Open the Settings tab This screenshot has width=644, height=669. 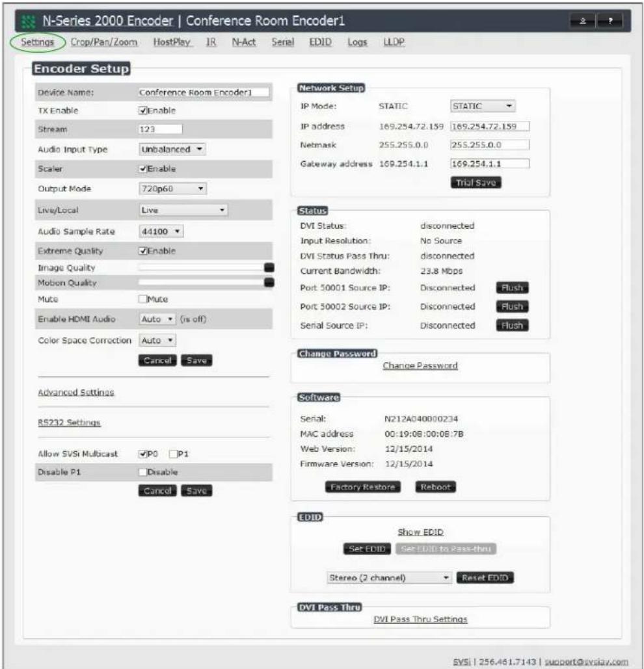click(38, 42)
